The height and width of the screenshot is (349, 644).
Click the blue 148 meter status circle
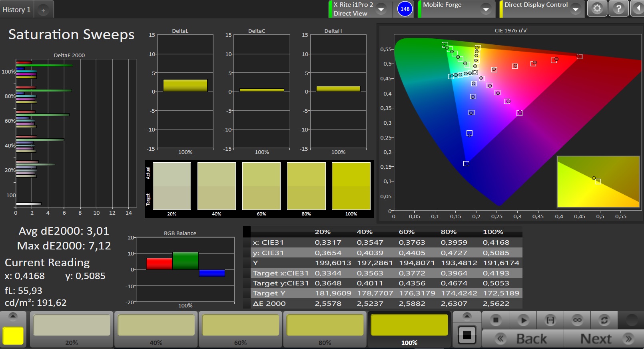pyautogui.click(x=405, y=9)
